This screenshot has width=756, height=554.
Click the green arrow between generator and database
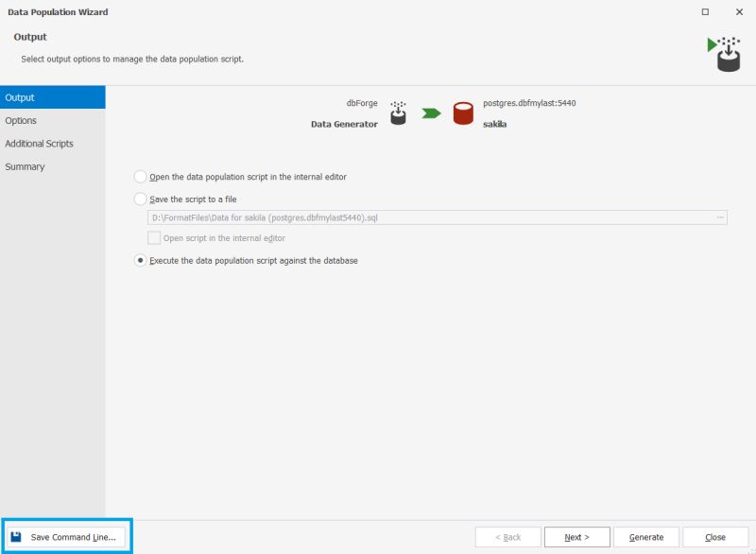431,113
